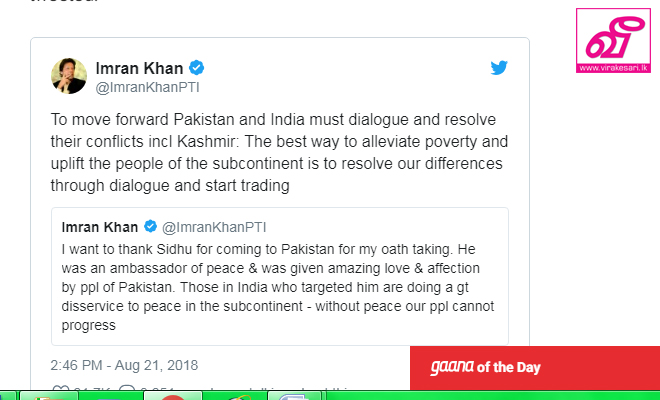Open the red circular taskbar application

click(x=173, y=397)
